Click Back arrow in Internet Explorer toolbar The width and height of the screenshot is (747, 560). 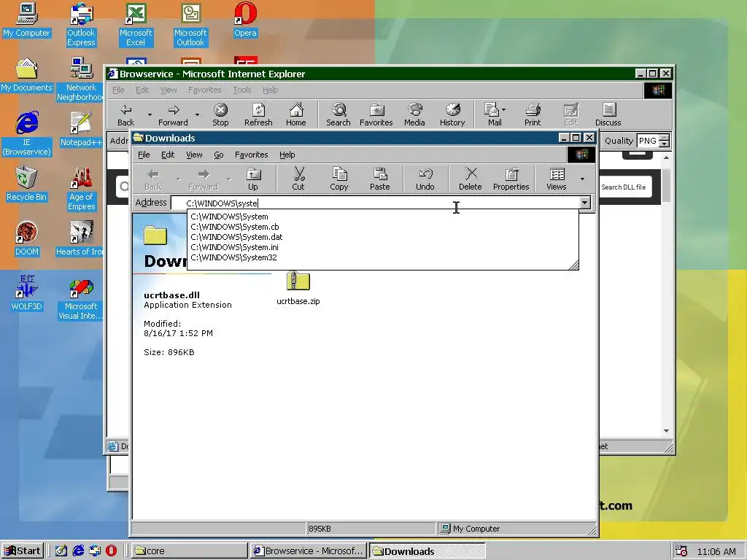(125, 114)
